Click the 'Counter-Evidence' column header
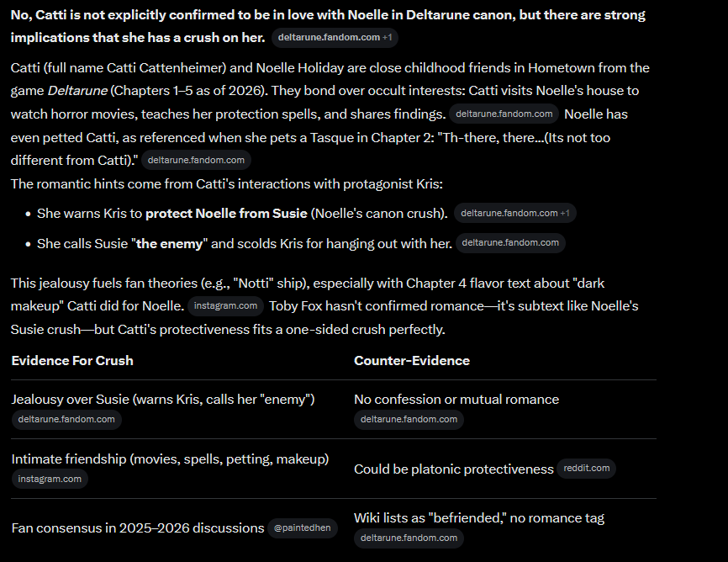 click(x=412, y=361)
